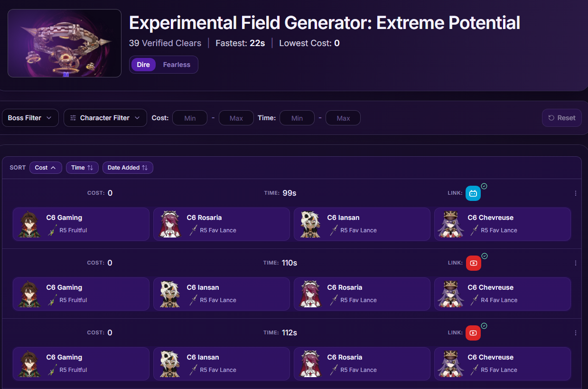Click the "TIME: 99s" value
Image resolution: width=588 pixels, height=389 pixels.
coord(280,193)
